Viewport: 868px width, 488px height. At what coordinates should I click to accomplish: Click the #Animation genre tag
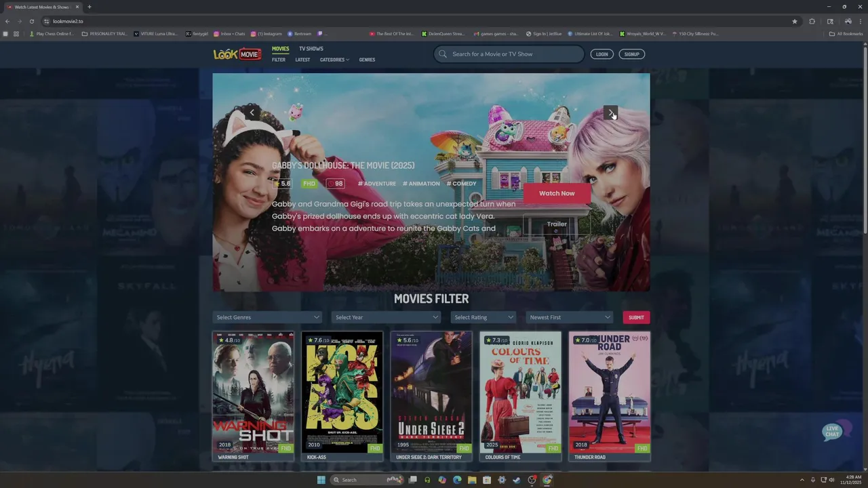(x=421, y=184)
